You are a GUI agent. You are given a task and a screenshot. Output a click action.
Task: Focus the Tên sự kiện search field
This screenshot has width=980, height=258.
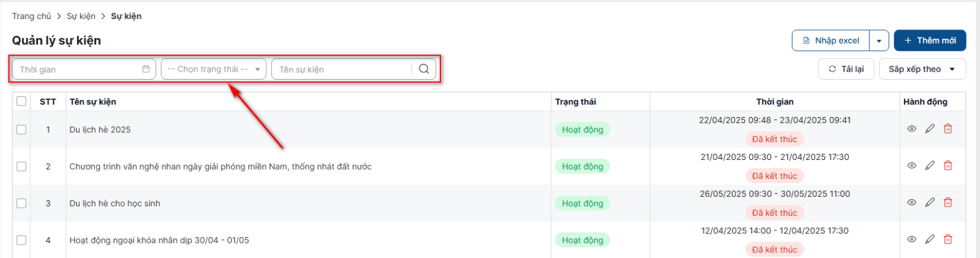coord(343,69)
